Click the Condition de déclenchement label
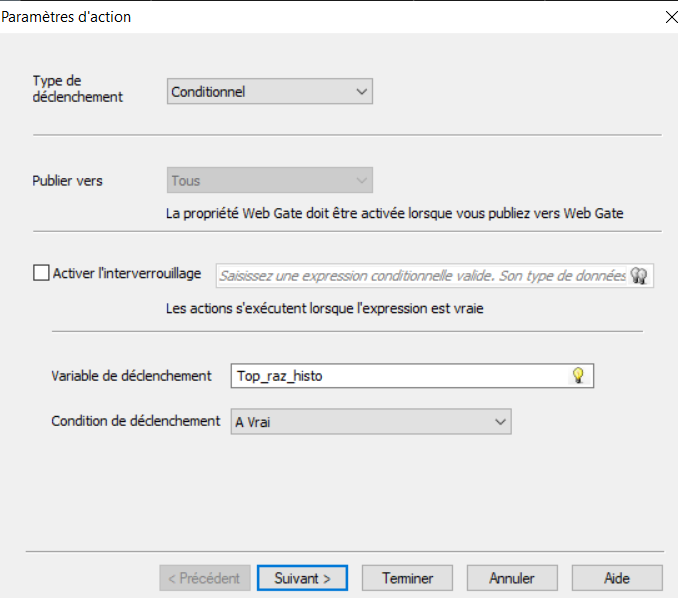Image resolution: width=678 pixels, height=598 pixels. point(135,421)
